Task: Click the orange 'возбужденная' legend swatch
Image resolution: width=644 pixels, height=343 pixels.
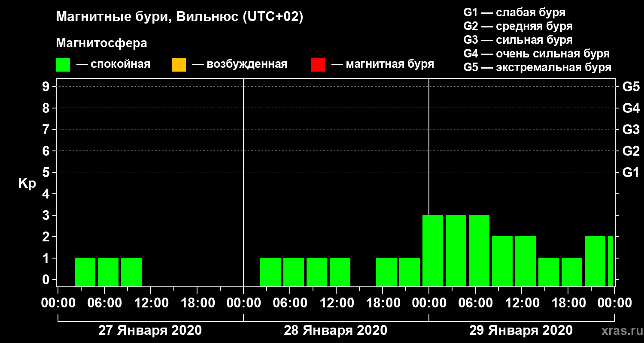Action: coord(179,65)
